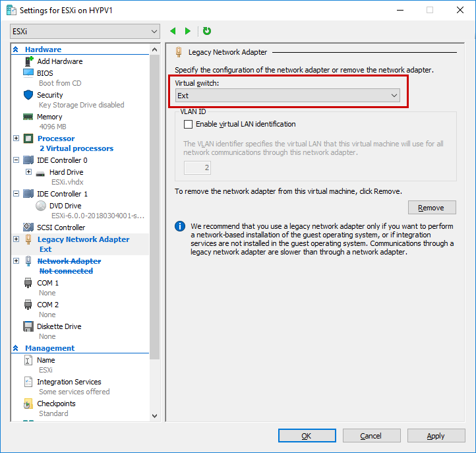
Task: Select the IDE Controller 1 icon
Action: (28, 194)
